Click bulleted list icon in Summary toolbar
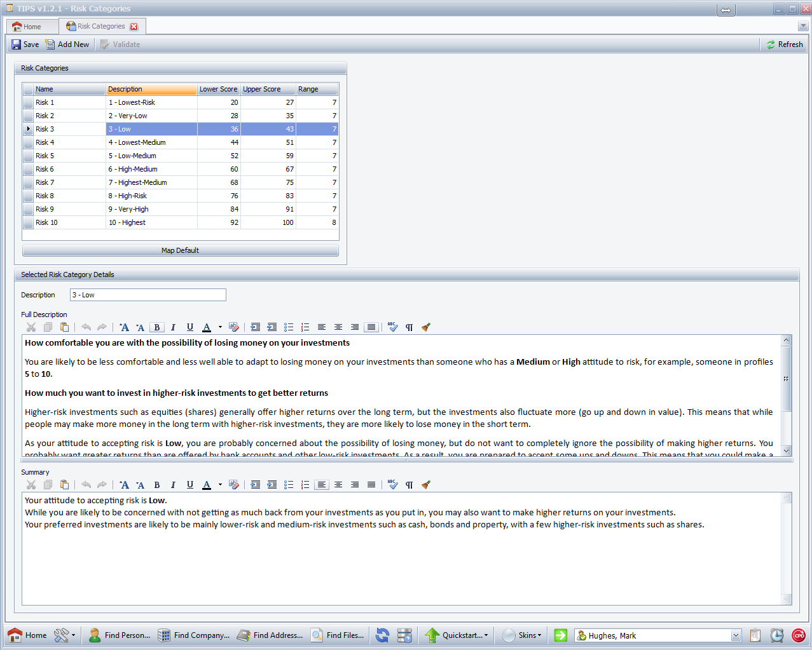 [x=289, y=485]
